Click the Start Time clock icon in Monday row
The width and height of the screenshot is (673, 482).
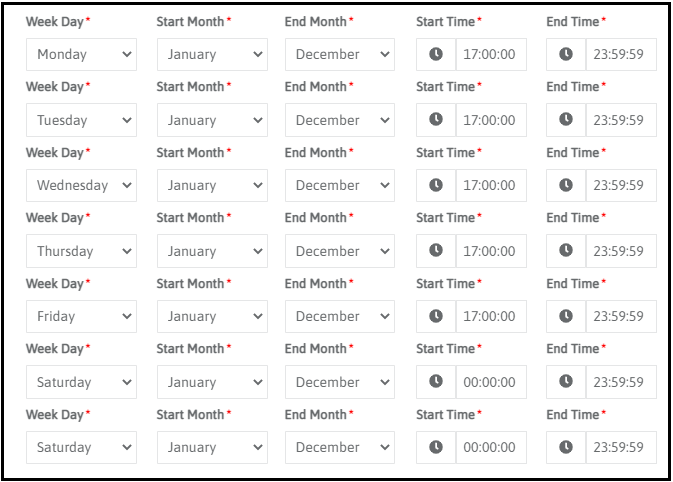pyautogui.click(x=436, y=54)
